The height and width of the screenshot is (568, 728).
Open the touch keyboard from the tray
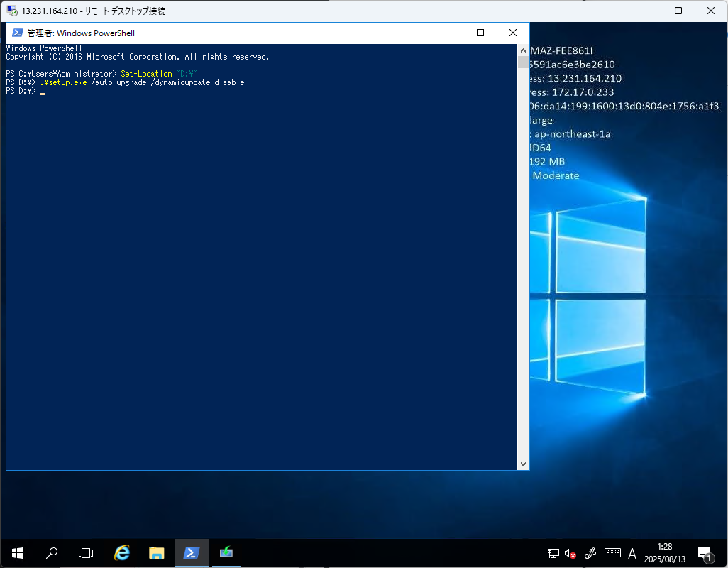tap(611, 553)
